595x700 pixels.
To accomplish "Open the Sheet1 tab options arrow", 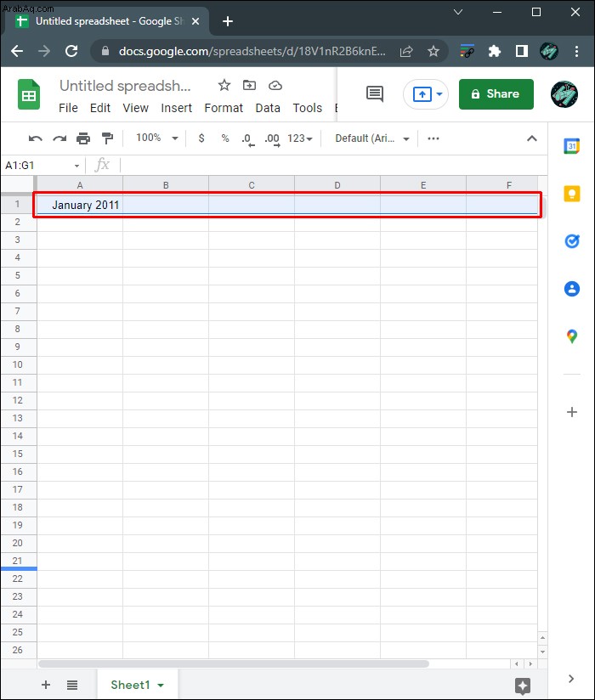I will [161, 686].
